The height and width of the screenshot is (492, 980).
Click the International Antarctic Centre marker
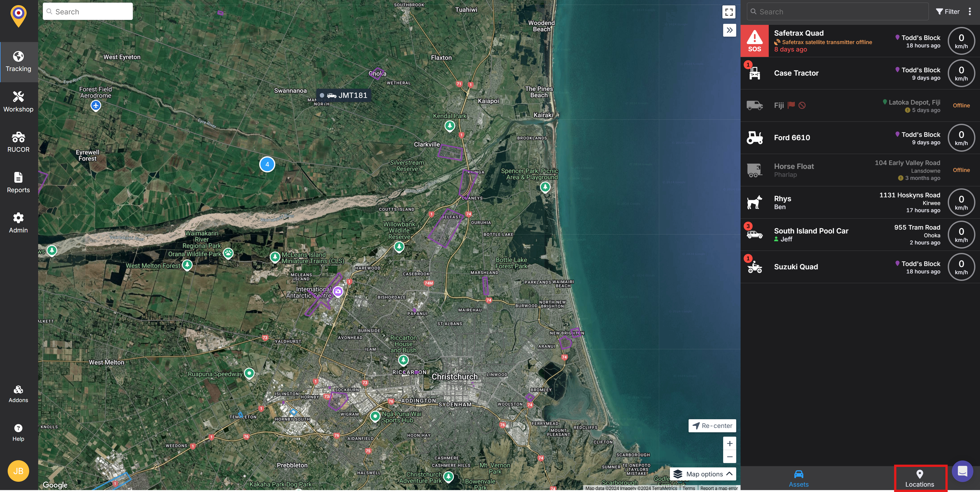338,292
